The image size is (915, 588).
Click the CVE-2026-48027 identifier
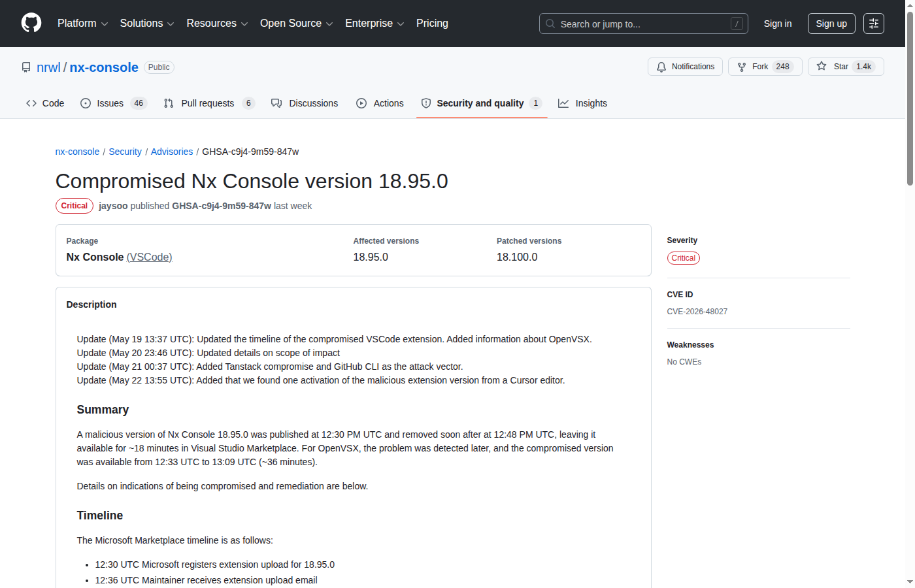(x=697, y=312)
